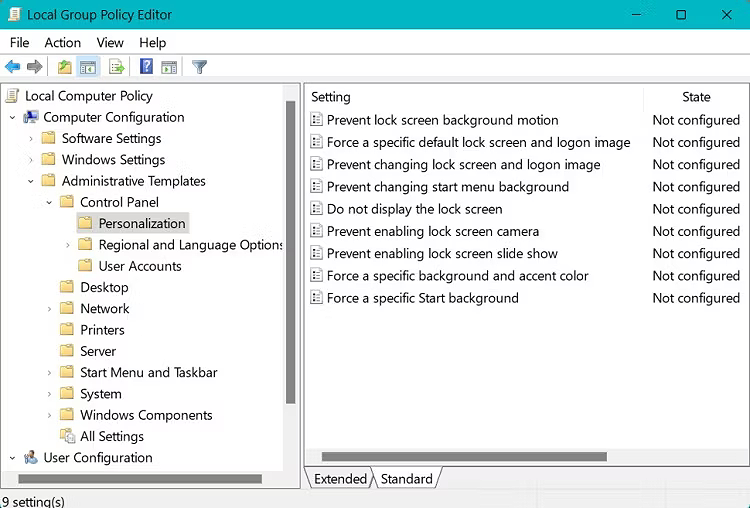Collapse the Computer Configuration node
The height and width of the screenshot is (508, 750).
point(12,117)
